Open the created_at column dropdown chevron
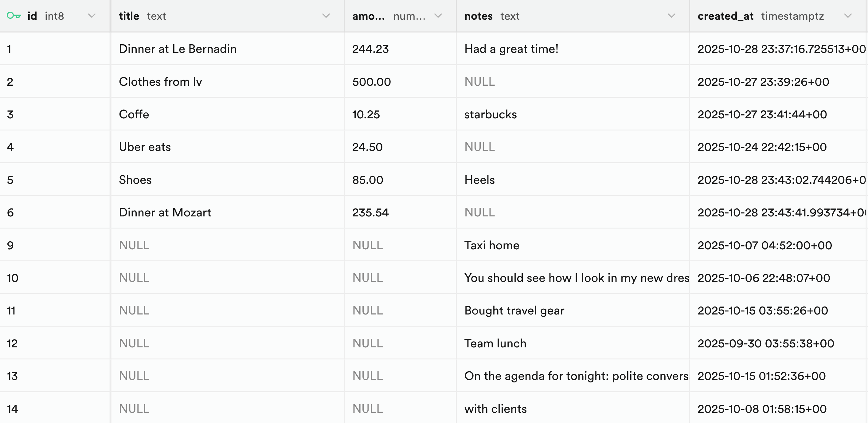 point(847,16)
